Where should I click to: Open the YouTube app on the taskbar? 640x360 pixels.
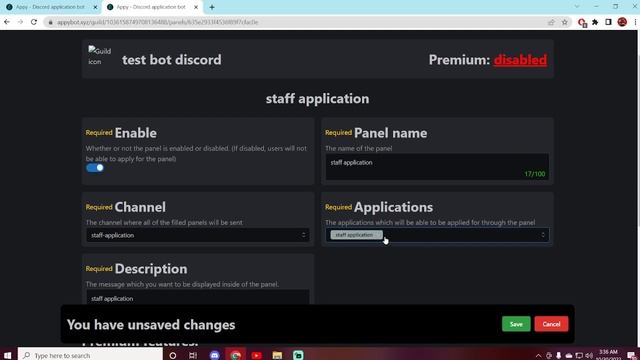pos(257,355)
